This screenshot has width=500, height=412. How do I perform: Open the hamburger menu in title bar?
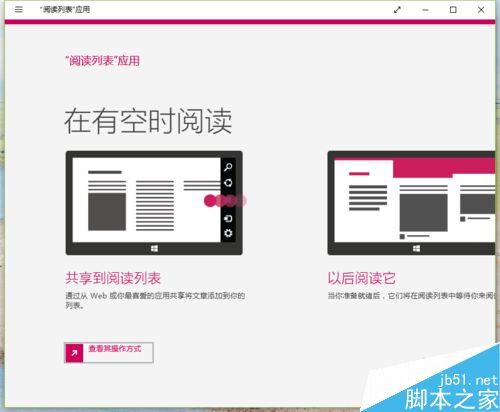(x=19, y=10)
